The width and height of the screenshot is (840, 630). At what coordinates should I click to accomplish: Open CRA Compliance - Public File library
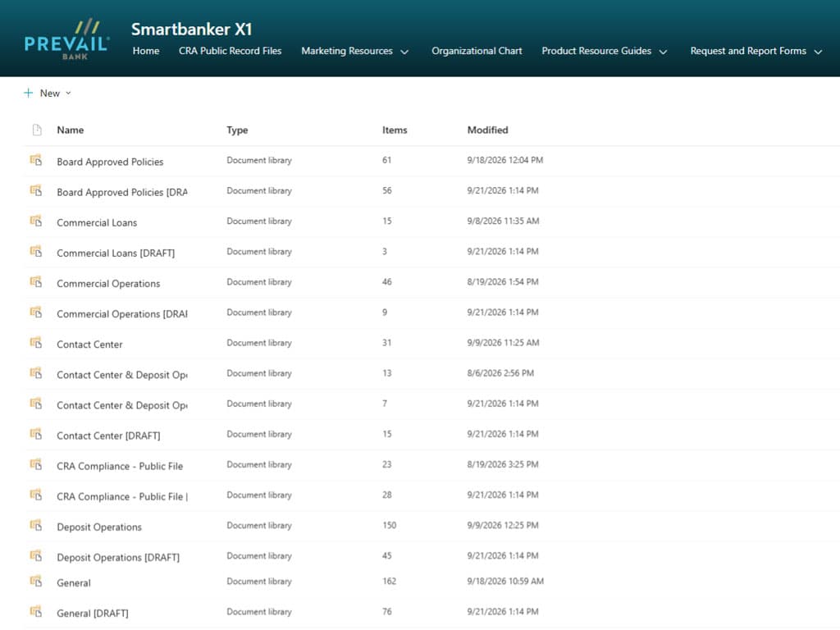[x=120, y=466]
